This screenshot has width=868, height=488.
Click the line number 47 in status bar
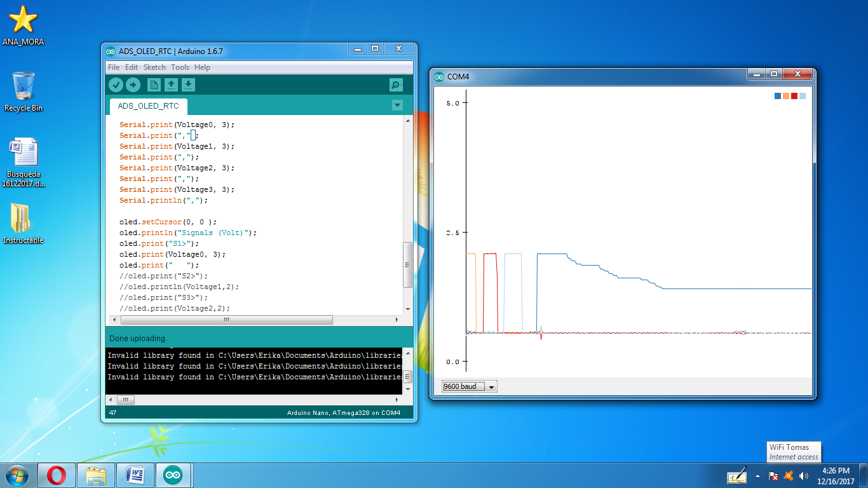[112, 413]
